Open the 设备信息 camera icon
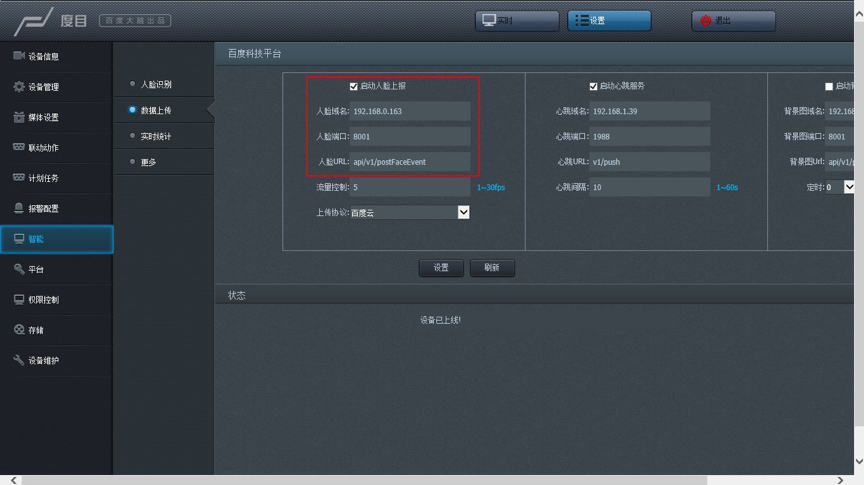 (x=19, y=56)
